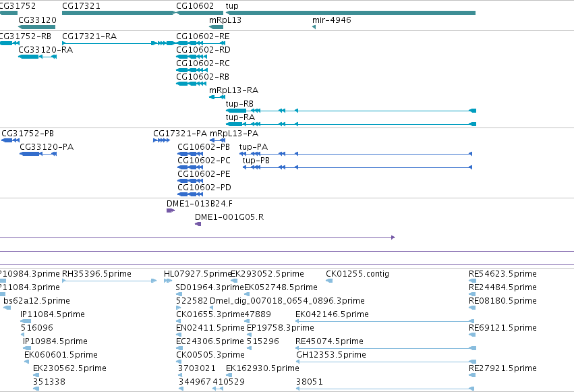This screenshot has height=392, width=574.
Task: Select feature 344967
Action: (181, 389)
